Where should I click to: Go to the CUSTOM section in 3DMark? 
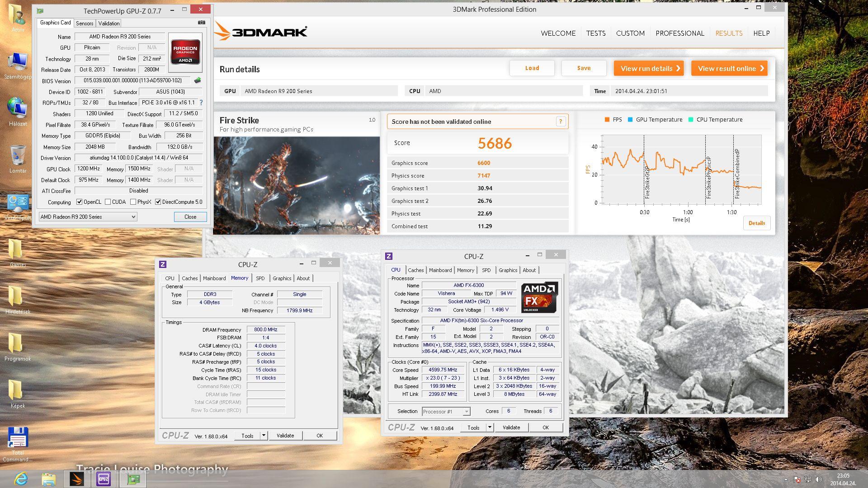630,33
